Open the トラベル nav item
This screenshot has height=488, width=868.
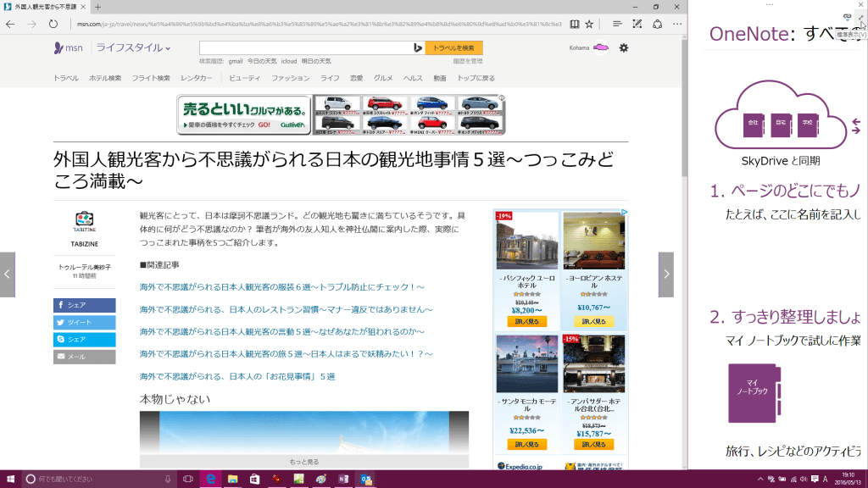pos(66,78)
